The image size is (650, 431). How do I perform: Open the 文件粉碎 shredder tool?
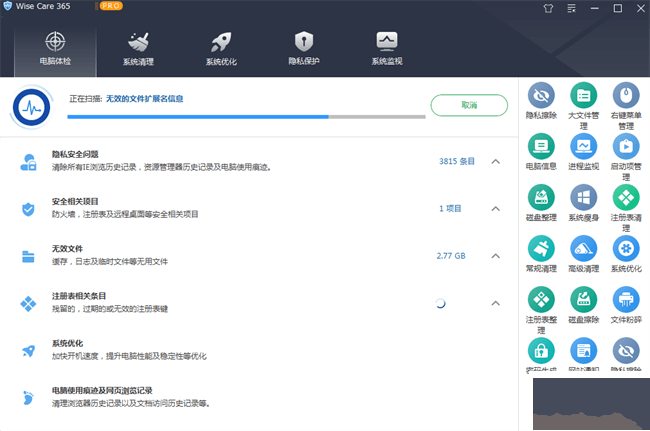click(x=626, y=301)
